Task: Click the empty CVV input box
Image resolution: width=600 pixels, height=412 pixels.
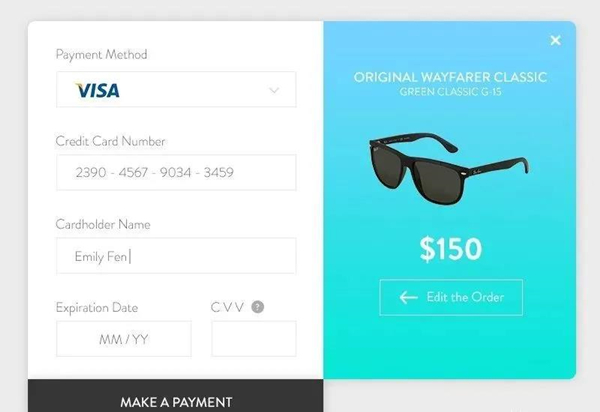Action: (x=254, y=339)
